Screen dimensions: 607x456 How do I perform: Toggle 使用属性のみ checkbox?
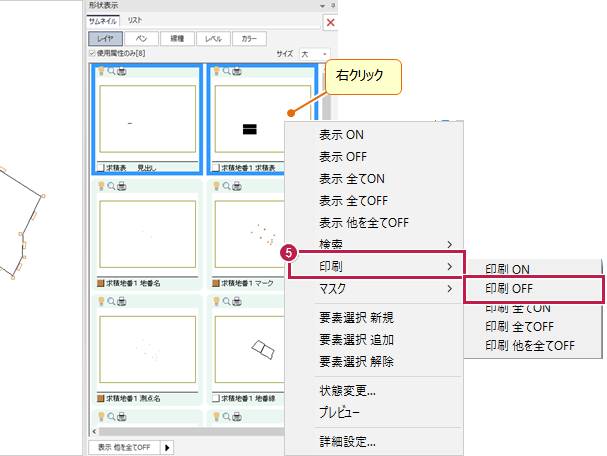[93, 53]
